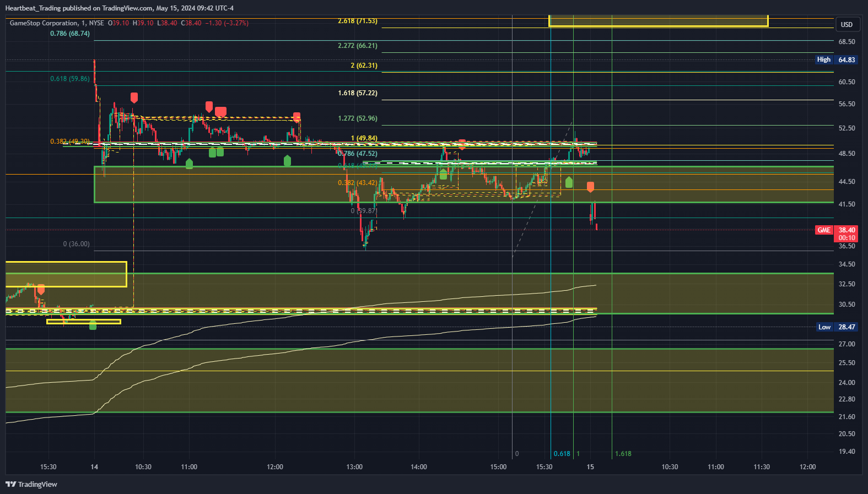Click the USD currency button
This screenshot has height=494, width=868.
pyautogui.click(x=847, y=24)
